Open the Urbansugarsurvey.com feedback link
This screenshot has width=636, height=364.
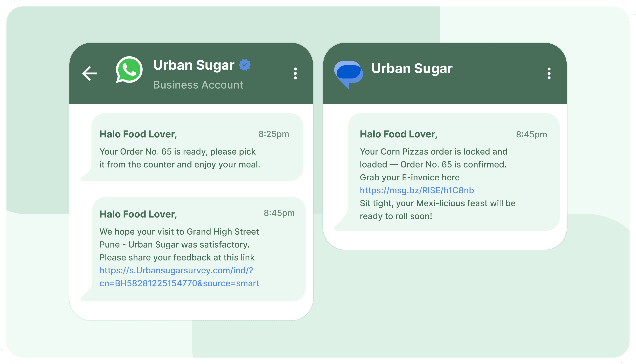coord(179,277)
